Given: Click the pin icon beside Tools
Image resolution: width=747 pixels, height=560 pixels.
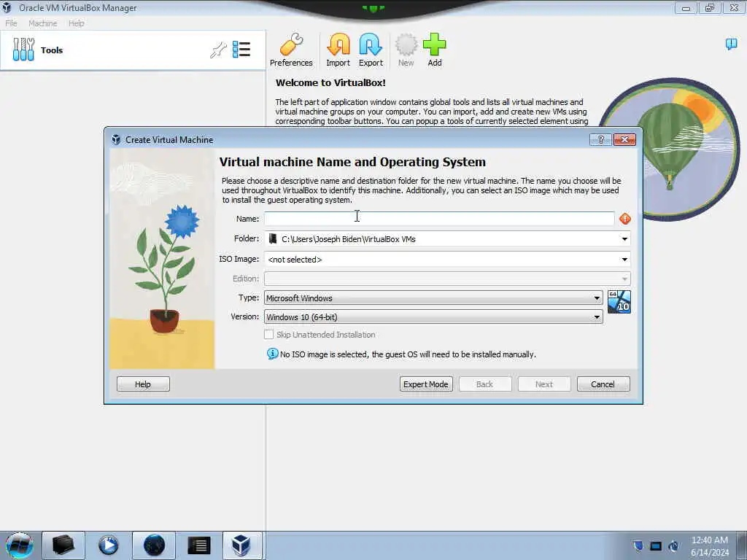Looking at the screenshot, I should pos(218,50).
